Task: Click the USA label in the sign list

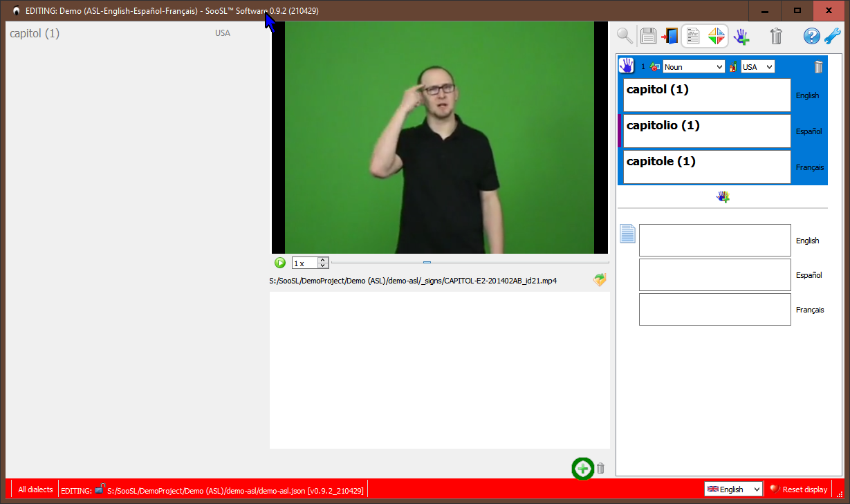Action: tap(223, 33)
